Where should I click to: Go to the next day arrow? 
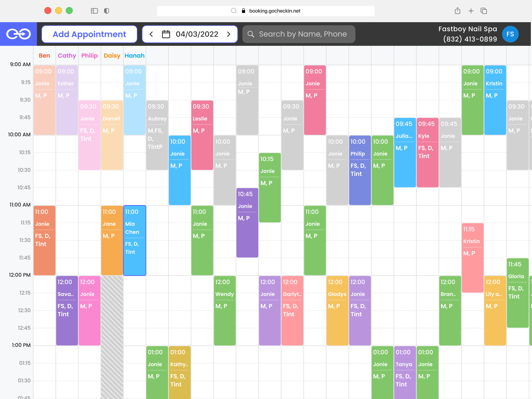click(x=229, y=34)
